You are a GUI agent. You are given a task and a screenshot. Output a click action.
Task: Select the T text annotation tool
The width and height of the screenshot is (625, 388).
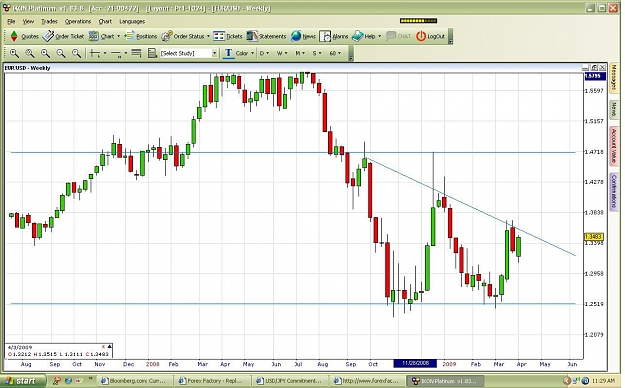pos(228,53)
